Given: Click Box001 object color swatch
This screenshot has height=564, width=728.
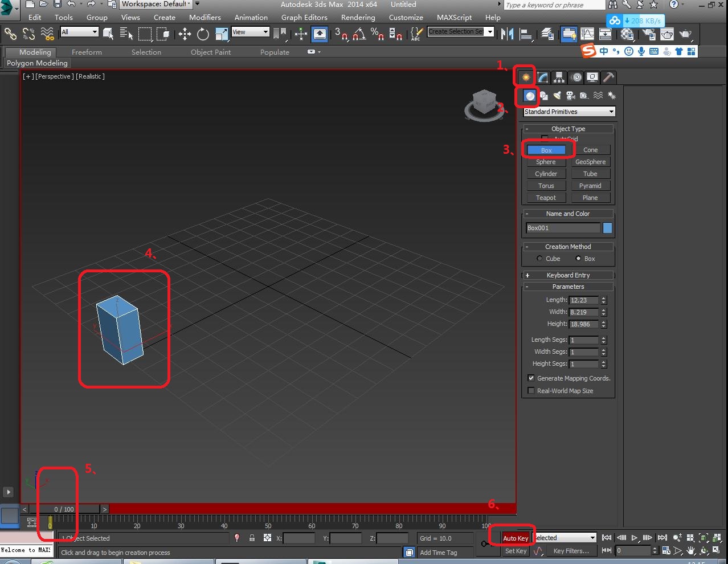Looking at the screenshot, I should click(608, 228).
